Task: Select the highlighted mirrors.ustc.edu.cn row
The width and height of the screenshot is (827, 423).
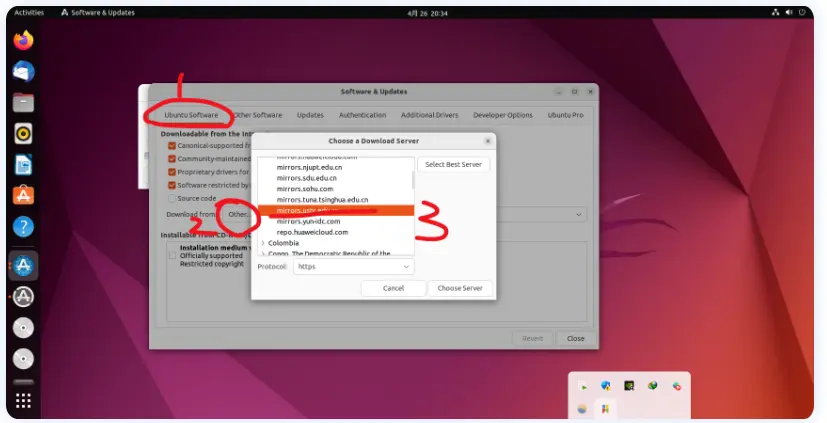Action: point(336,210)
